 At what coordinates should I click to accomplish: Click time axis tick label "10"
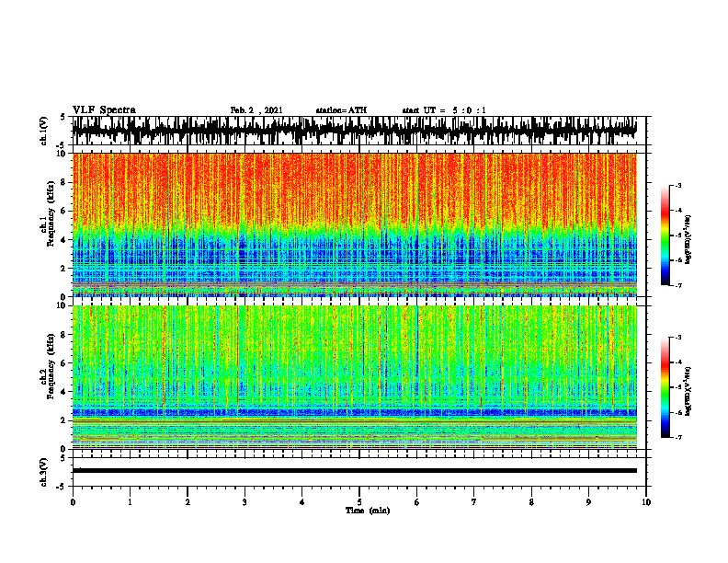tap(646, 502)
